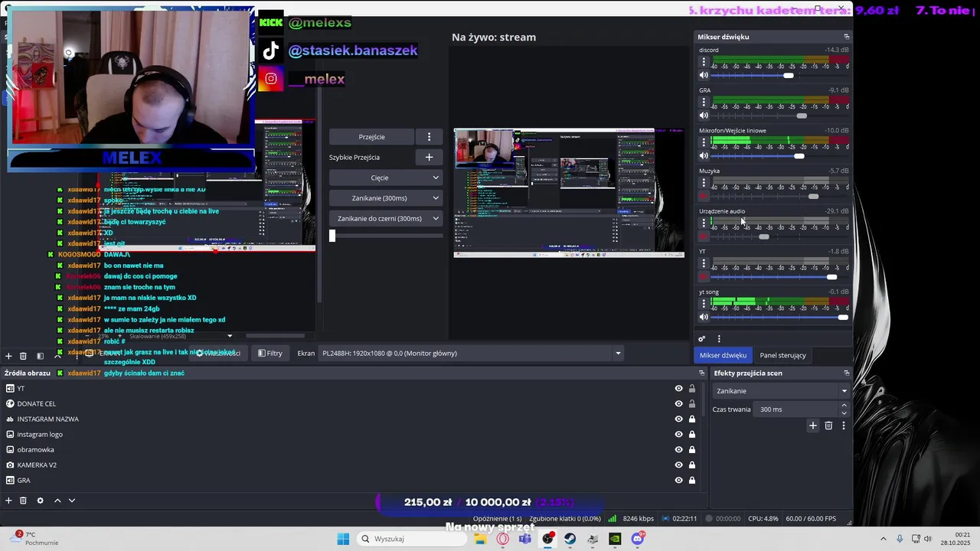Screen dimensions: 980x551
Task: Decrease Czas trwania with down arrow
Action: click(844, 413)
